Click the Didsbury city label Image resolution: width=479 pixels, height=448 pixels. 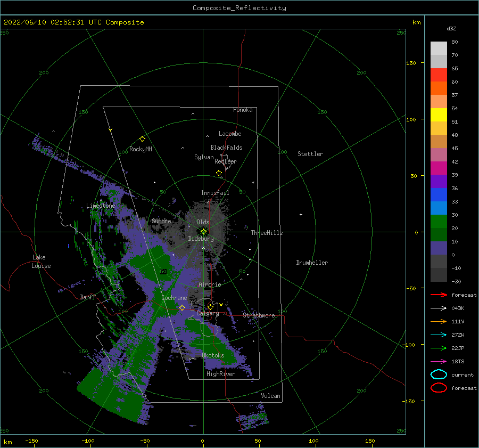click(201, 239)
